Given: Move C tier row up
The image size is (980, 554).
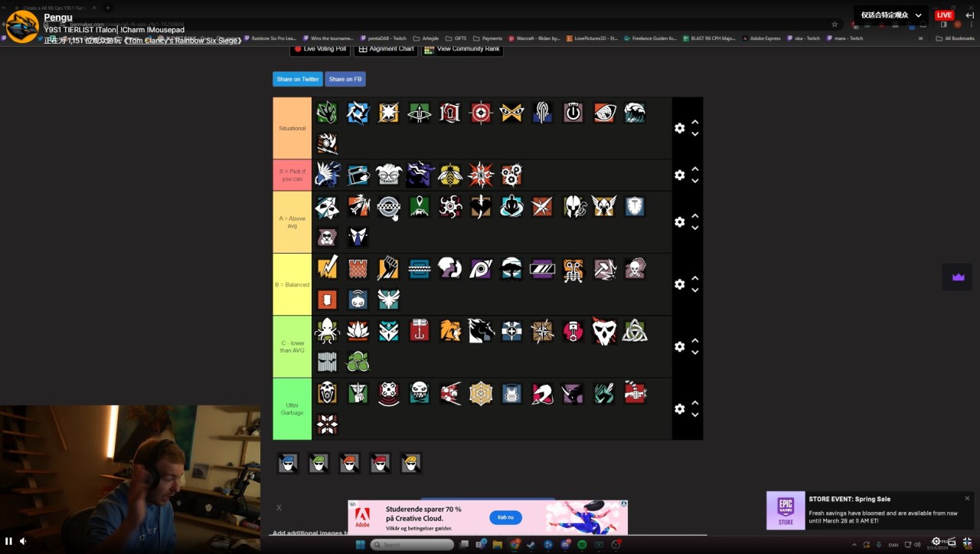Looking at the screenshot, I should click(x=695, y=341).
